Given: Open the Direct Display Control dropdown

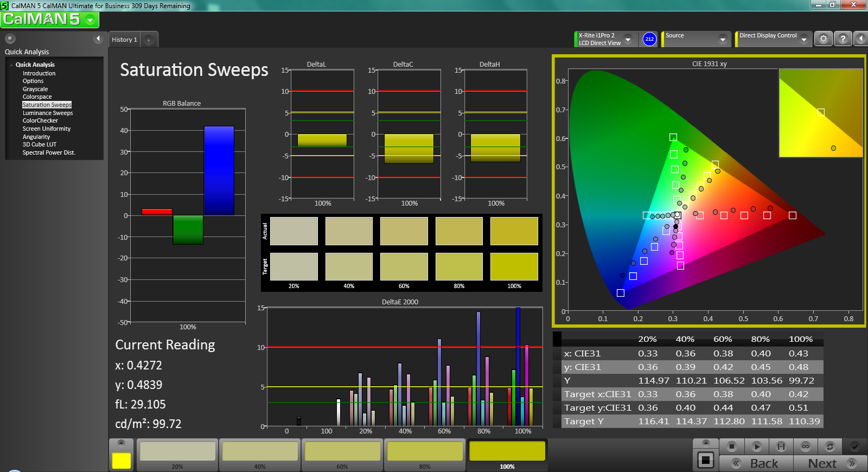Looking at the screenshot, I should [803, 39].
